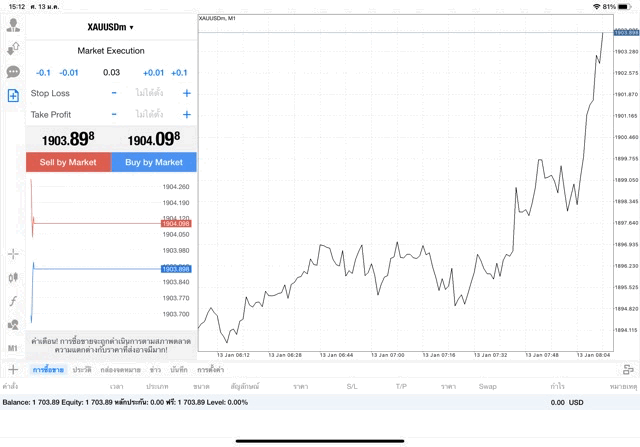Tap the volume value field 0.03
The height and width of the screenshot is (447, 640).
(111, 72)
